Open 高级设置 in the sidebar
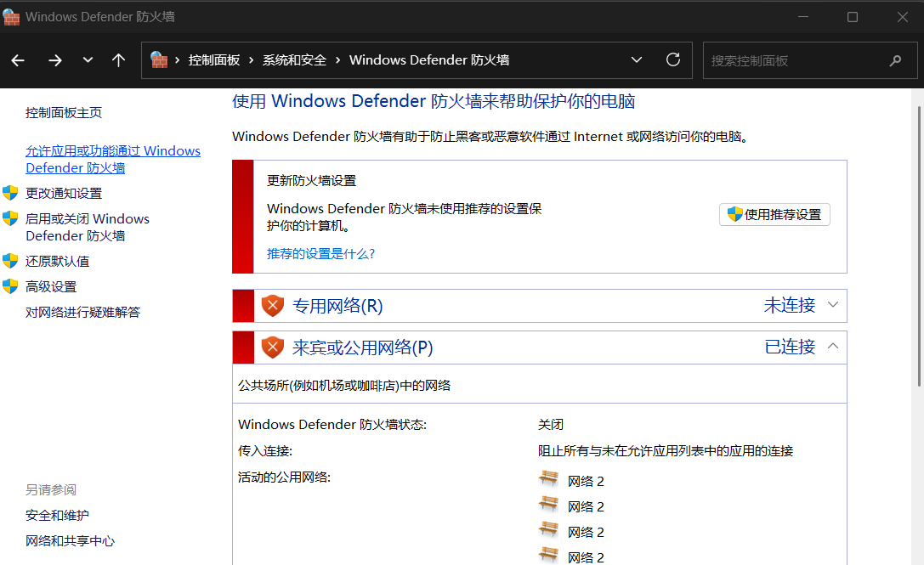The image size is (924, 565). point(51,287)
